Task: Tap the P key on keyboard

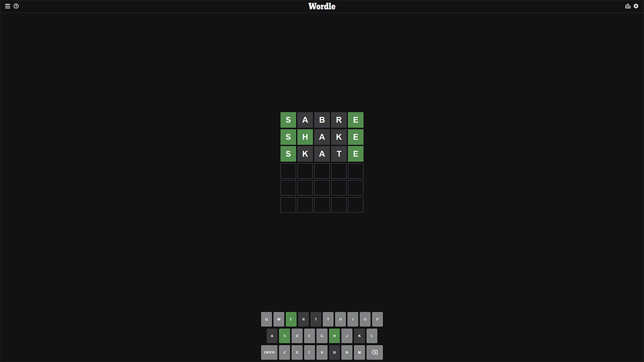Action: coord(377,319)
